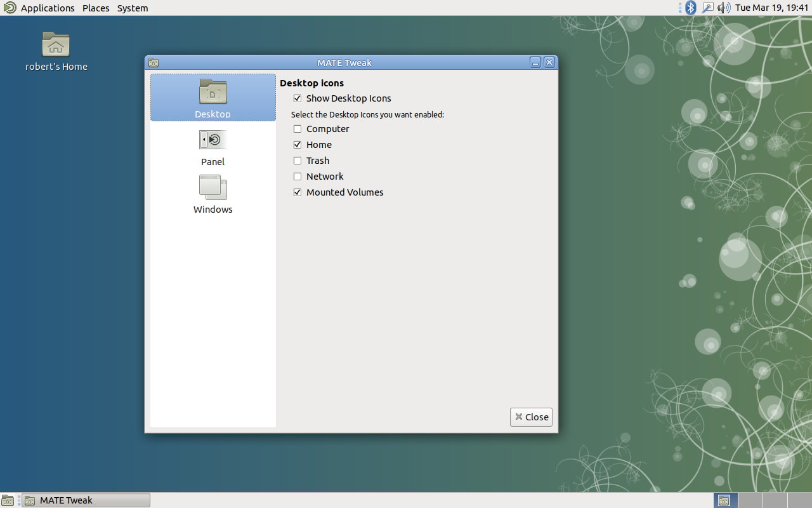Click the MATE Tweak window title icon
This screenshot has width=812, height=508.
[x=153, y=62]
